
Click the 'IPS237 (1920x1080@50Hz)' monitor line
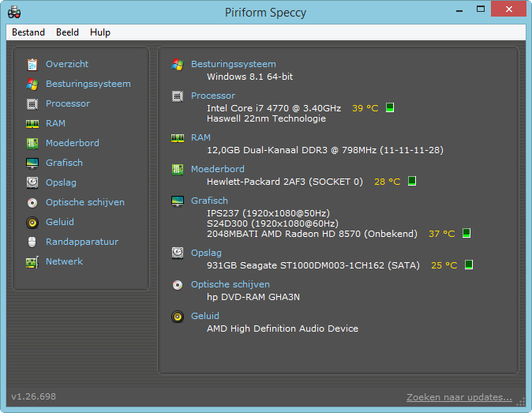268,213
